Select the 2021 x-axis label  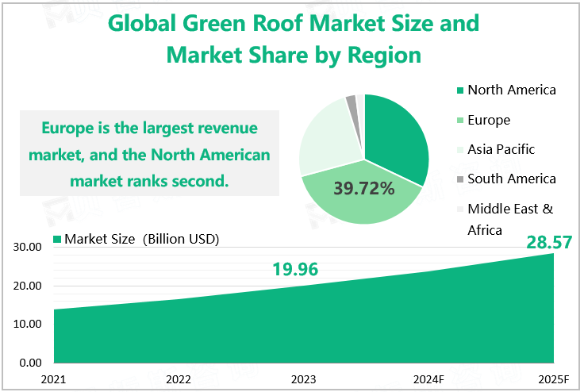[53, 379]
